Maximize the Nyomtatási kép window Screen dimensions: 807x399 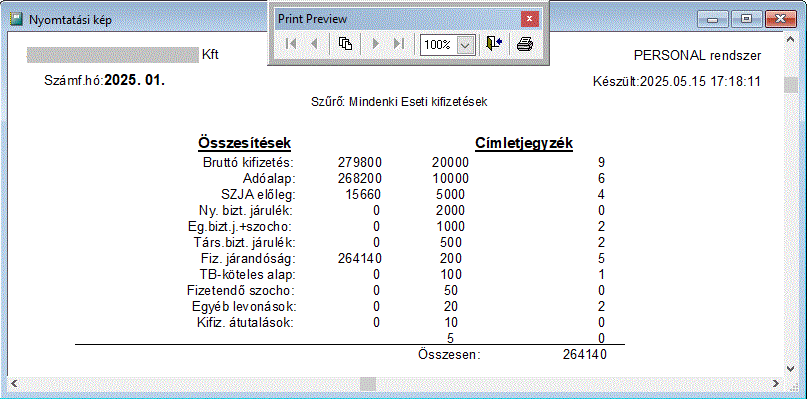pyautogui.click(x=746, y=20)
